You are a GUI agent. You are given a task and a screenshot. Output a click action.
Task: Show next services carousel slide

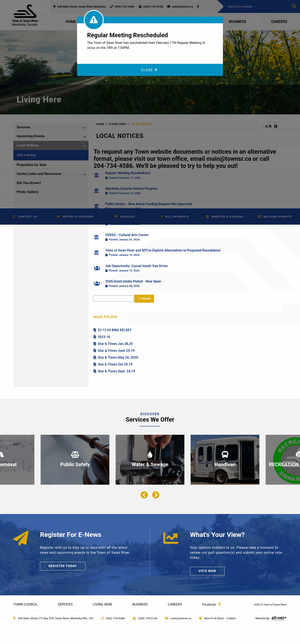[156, 495]
